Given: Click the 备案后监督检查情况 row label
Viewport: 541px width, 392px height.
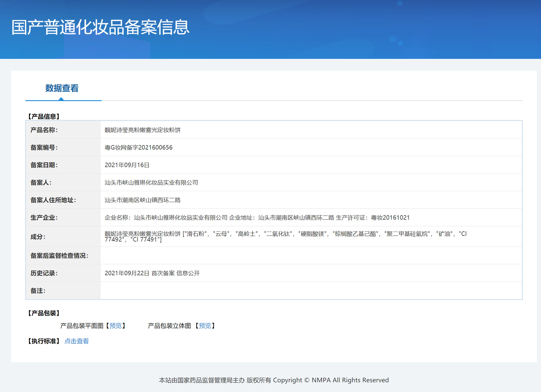Looking at the screenshot, I should [59, 256].
